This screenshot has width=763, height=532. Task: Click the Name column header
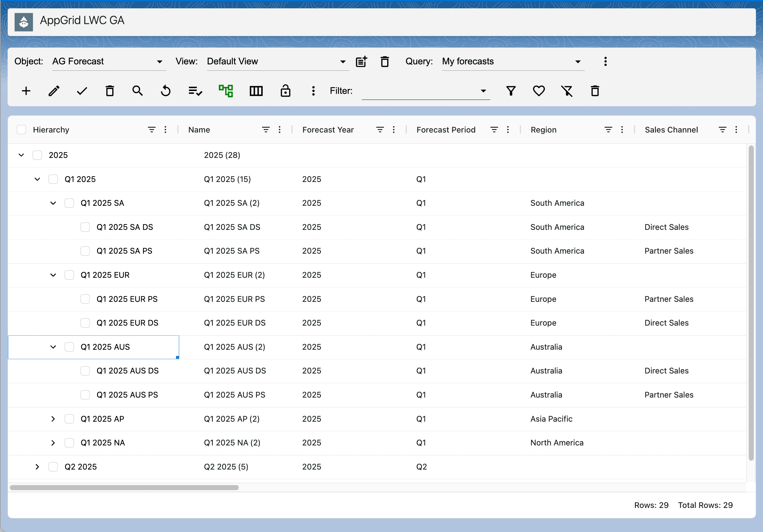click(x=199, y=130)
